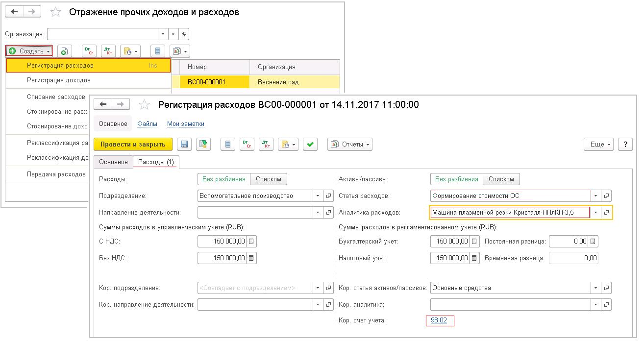Switch to Основное page tab
Viewport: 644px width, 343px height.
[x=114, y=162]
